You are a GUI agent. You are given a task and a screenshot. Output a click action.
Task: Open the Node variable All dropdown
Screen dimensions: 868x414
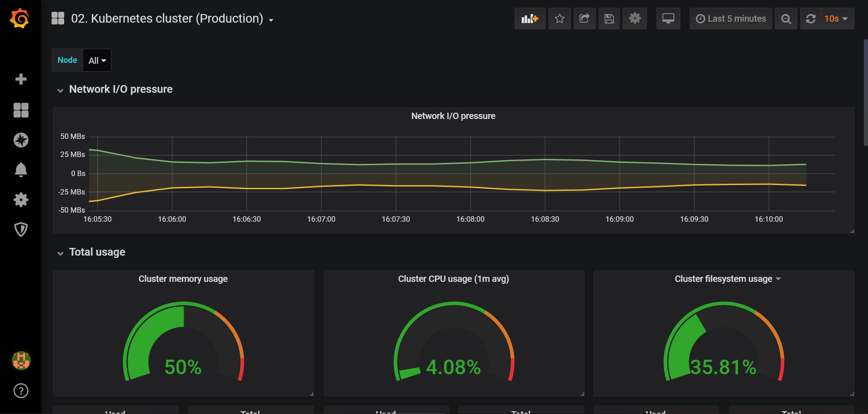(96, 60)
